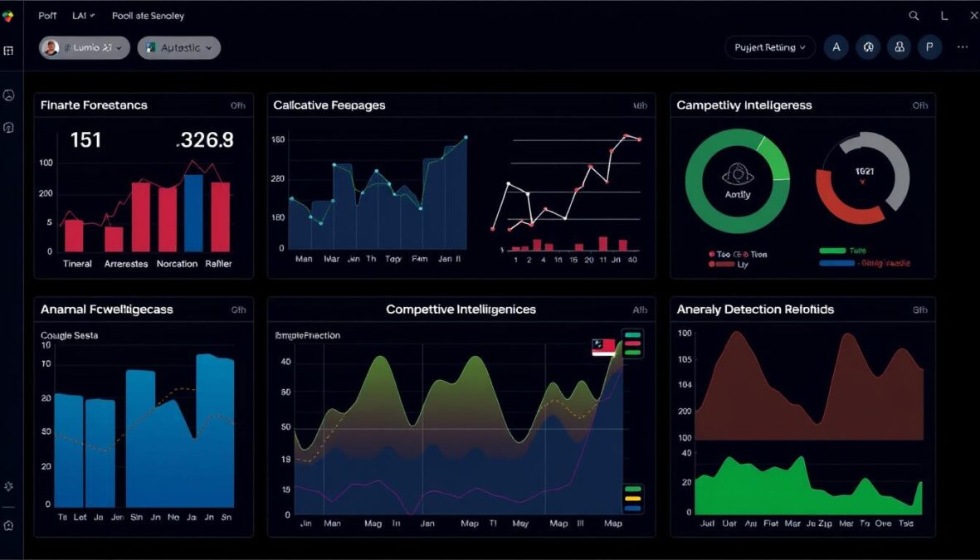The image size is (980, 560).
Task: Click the people icon beside the P avatar
Action: tap(900, 47)
